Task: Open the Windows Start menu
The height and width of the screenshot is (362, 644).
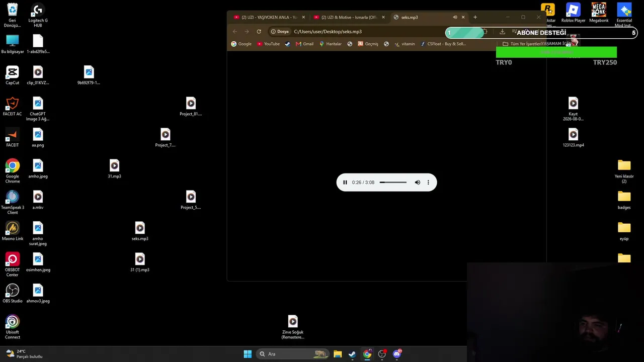Action: click(x=248, y=354)
